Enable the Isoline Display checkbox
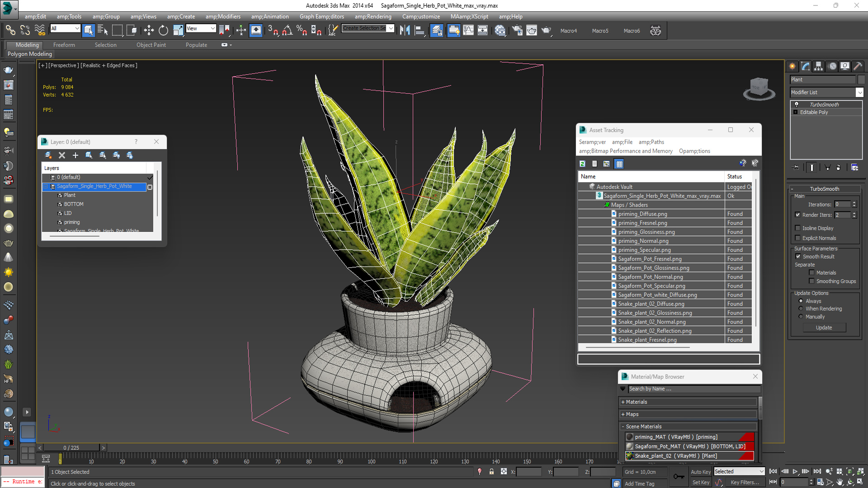Viewport: 868px width, 488px height. [x=797, y=228]
